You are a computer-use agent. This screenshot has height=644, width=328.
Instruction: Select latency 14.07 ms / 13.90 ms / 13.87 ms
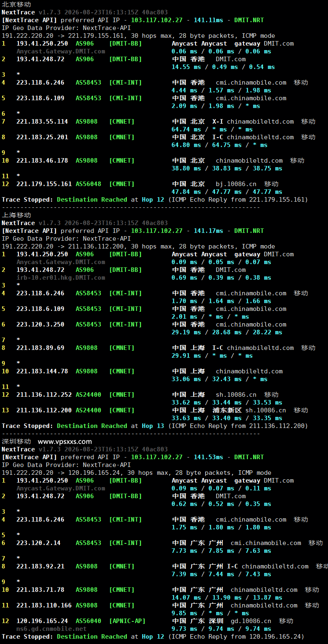227,598
